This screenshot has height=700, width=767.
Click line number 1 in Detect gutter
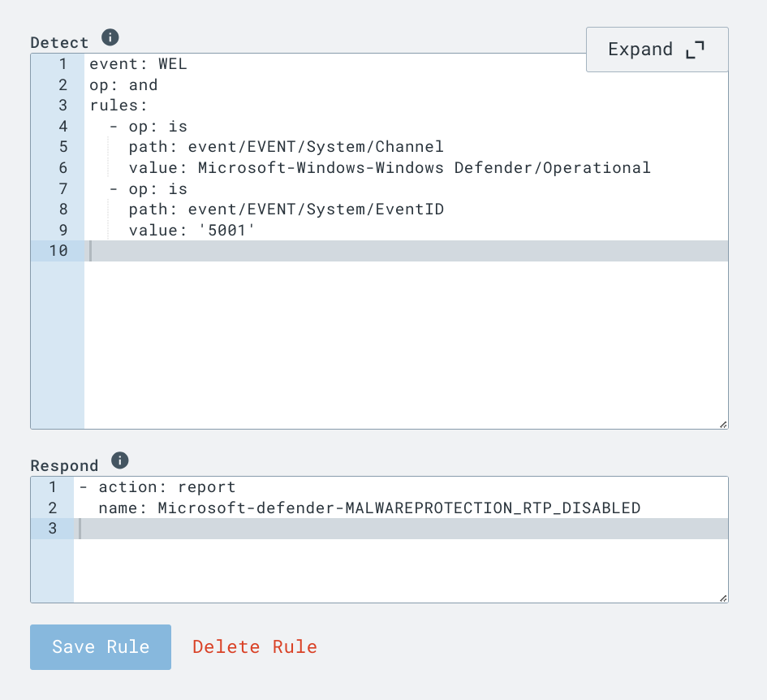[x=62, y=64]
